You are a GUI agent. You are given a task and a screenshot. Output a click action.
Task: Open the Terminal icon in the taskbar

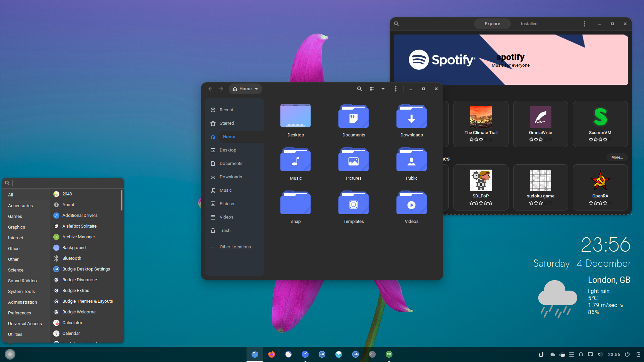click(372, 354)
